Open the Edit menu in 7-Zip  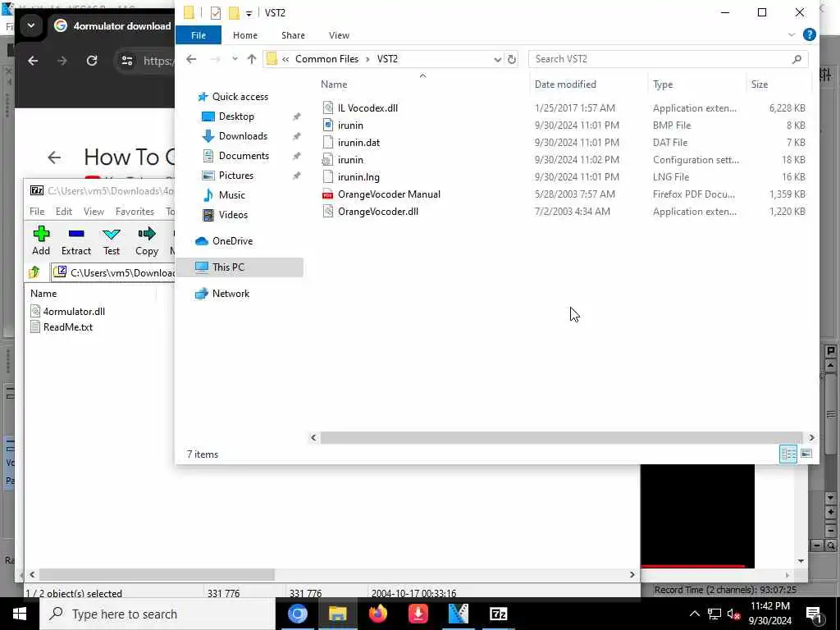(x=64, y=212)
